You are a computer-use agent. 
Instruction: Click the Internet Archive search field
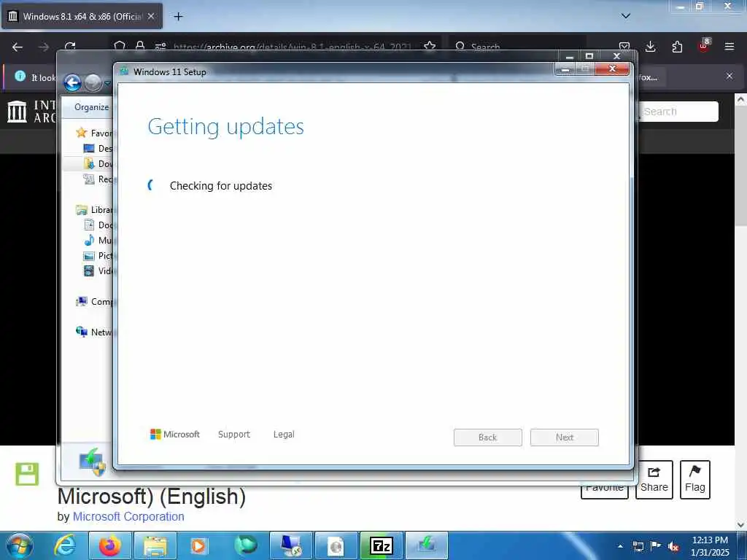[x=678, y=112]
